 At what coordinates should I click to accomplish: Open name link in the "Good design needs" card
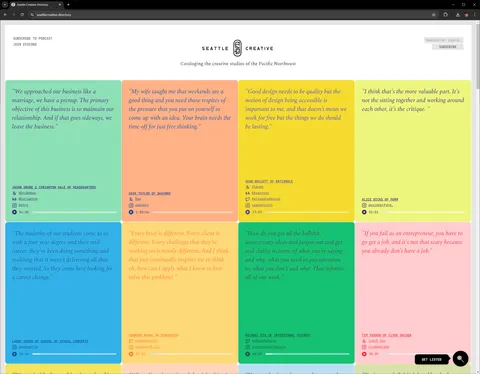click(269, 181)
